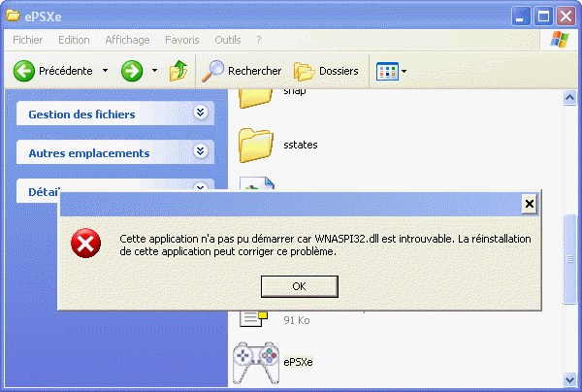Collapse the Autres emplacements panel
This screenshot has height=392, width=582.
pos(201,150)
